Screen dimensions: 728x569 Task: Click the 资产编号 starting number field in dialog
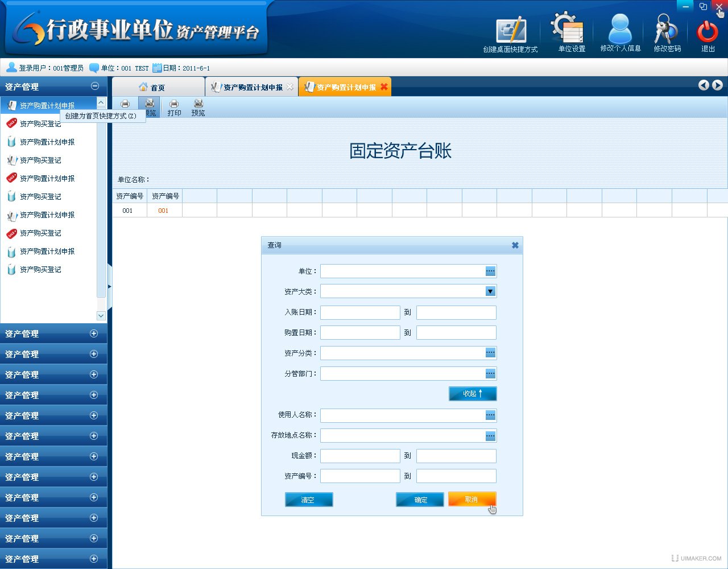point(360,476)
